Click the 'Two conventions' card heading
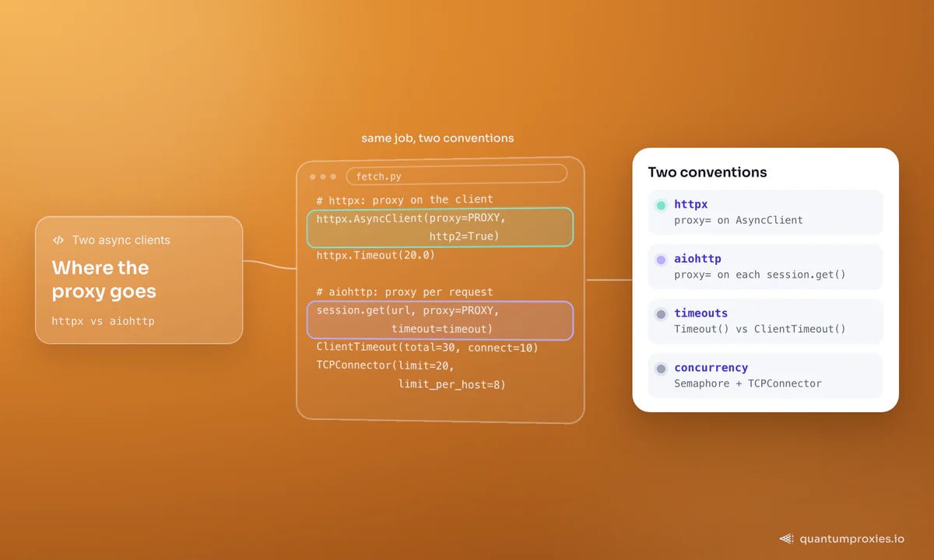This screenshot has height=560, width=934. [708, 173]
